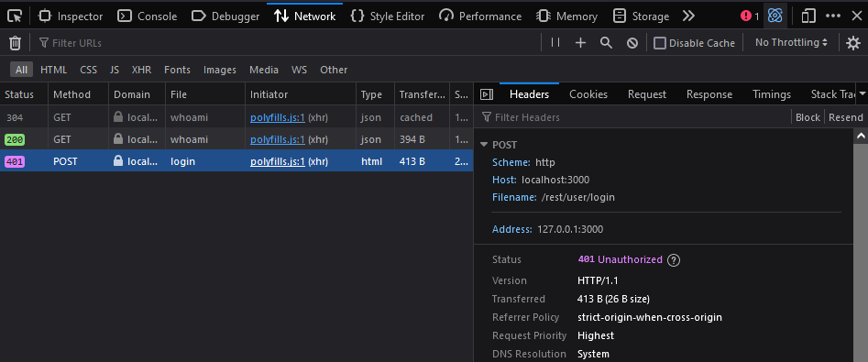868x362 pixels.
Task: Filter requests by Other
Action: [x=334, y=70]
